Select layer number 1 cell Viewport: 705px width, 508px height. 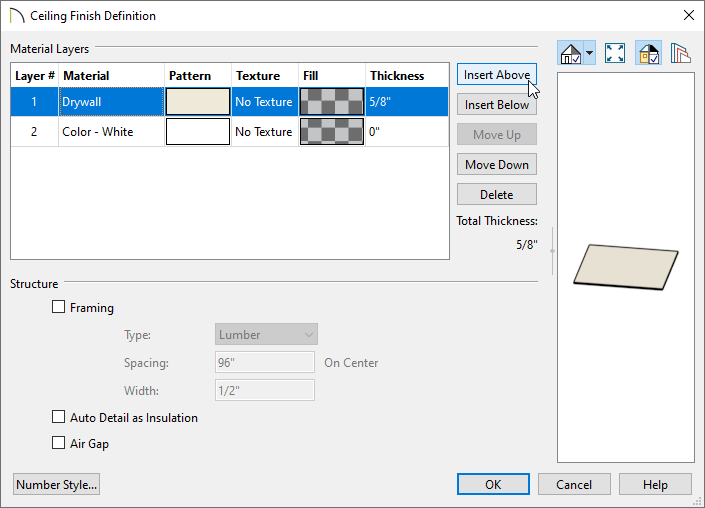[x=34, y=102]
